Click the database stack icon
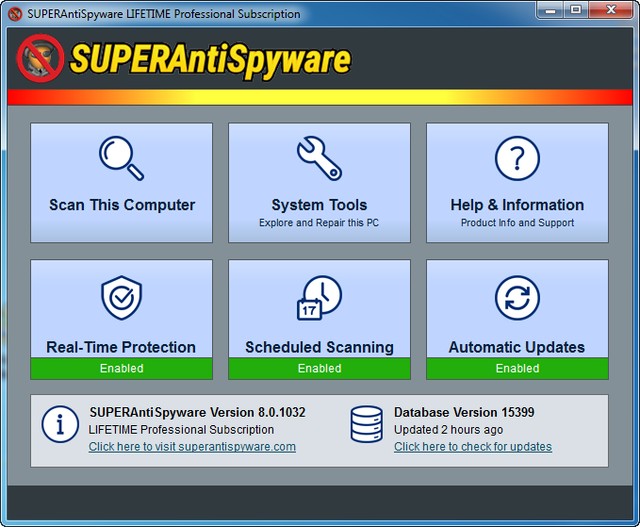The height and width of the screenshot is (527, 640). [366, 425]
